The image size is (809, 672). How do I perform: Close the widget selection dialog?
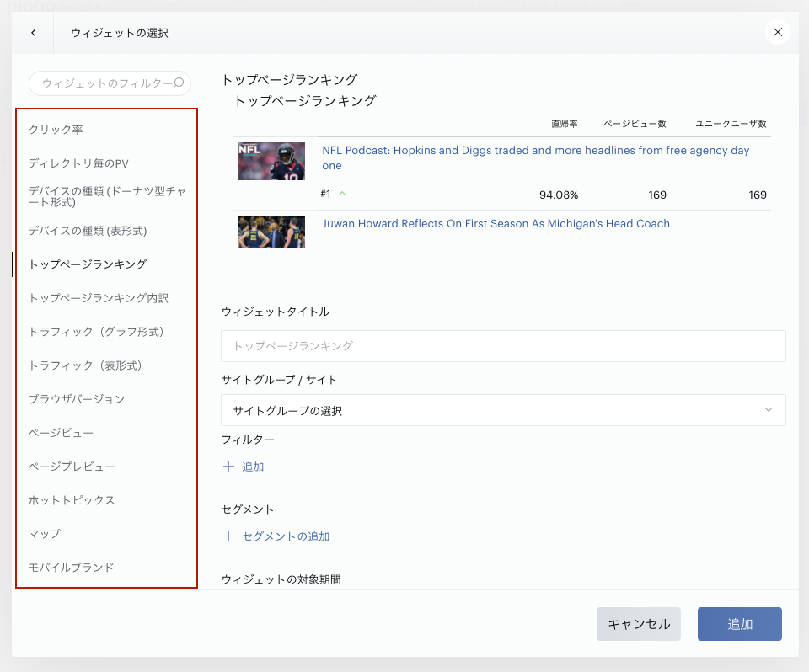click(778, 33)
